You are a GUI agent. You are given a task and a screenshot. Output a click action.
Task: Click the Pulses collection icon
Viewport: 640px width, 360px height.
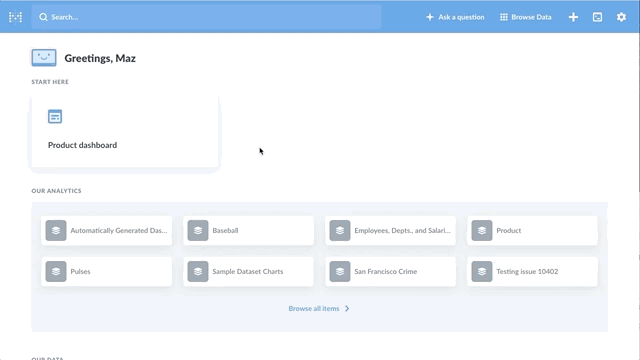[x=56, y=271]
